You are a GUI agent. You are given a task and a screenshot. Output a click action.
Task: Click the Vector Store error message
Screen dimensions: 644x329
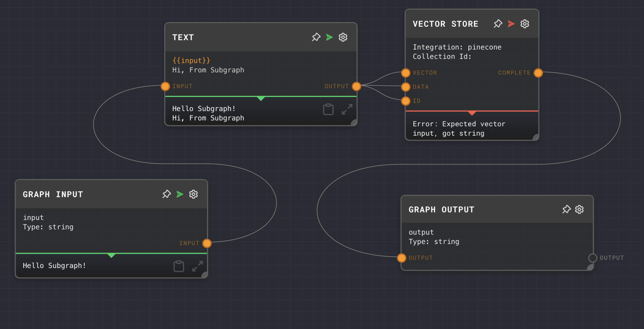coord(459,128)
